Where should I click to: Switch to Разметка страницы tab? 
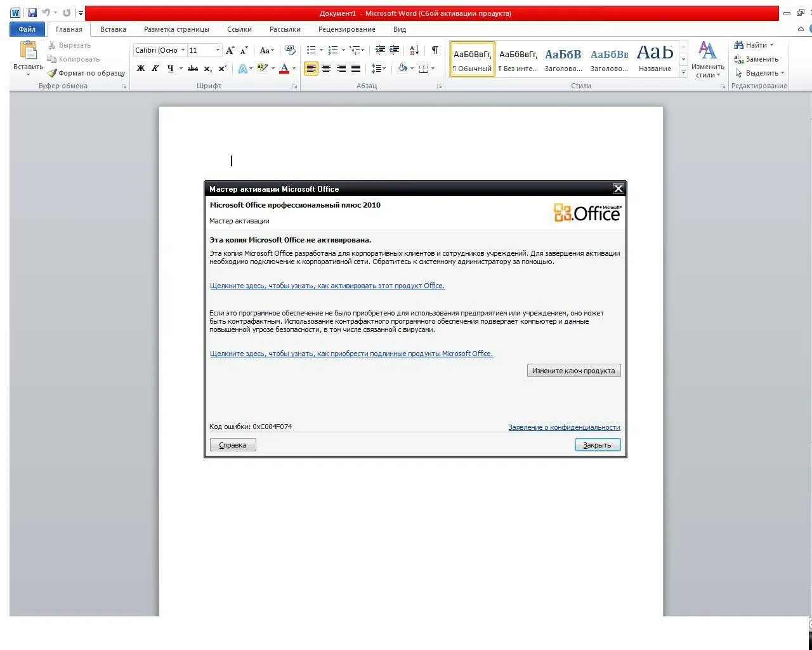[x=176, y=29]
